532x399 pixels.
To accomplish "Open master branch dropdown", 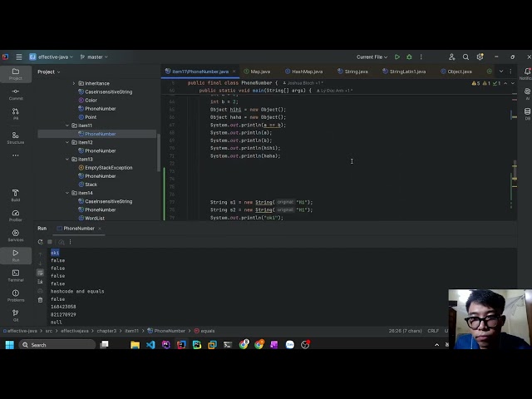I will pos(94,57).
